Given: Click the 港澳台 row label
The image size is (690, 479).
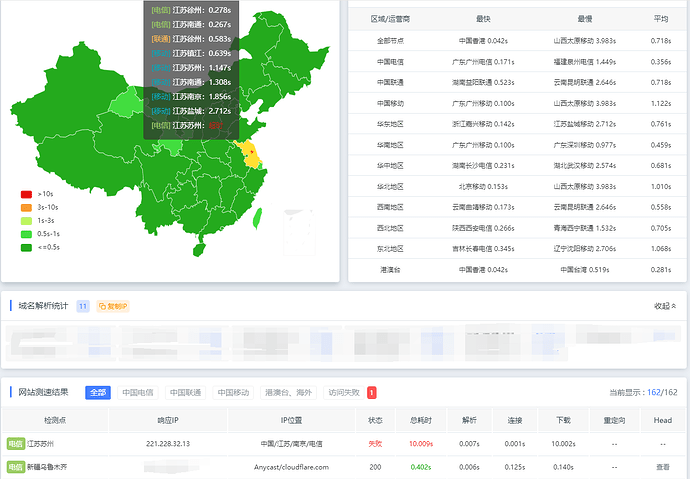Looking at the screenshot, I should point(390,270).
